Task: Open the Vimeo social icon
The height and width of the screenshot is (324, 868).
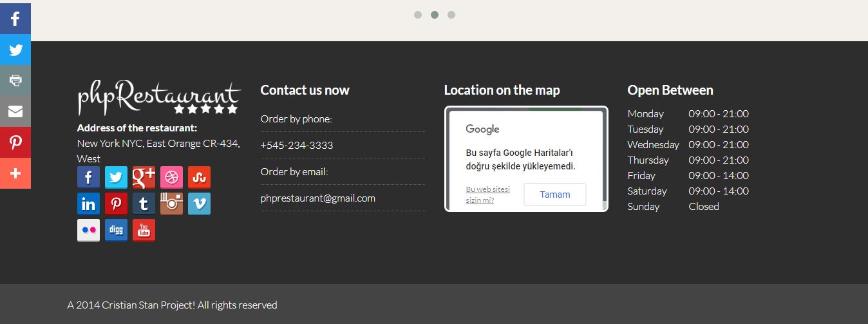Action: click(x=199, y=204)
